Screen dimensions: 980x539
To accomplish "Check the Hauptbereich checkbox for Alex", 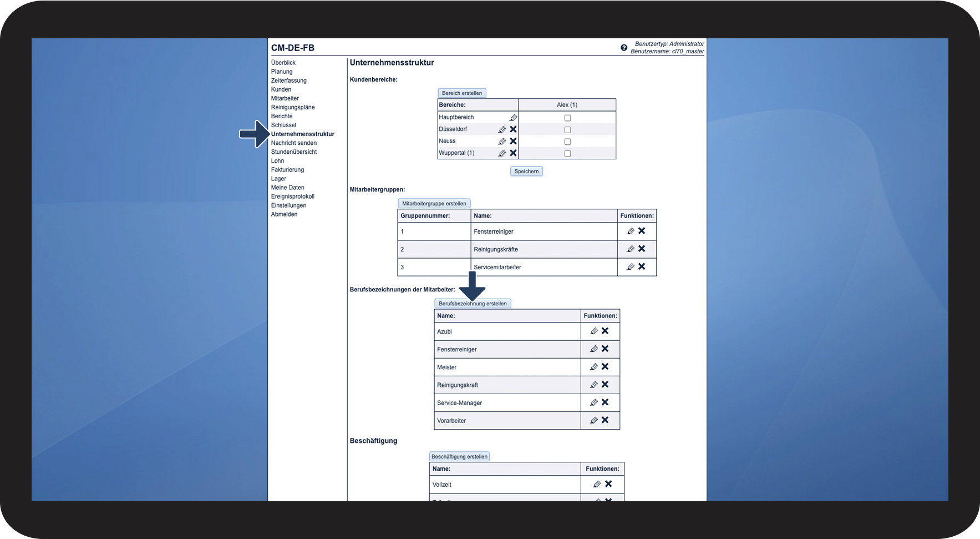I will pos(567,118).
